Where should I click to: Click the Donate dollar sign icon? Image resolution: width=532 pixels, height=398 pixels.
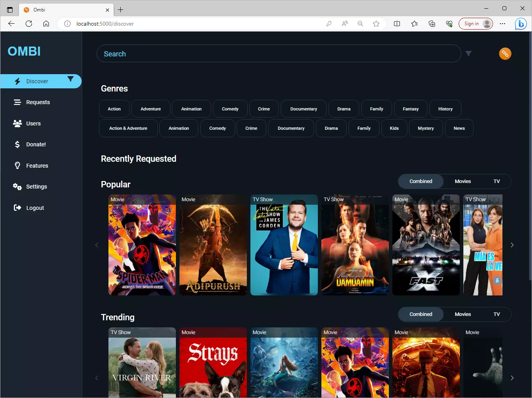17,144
